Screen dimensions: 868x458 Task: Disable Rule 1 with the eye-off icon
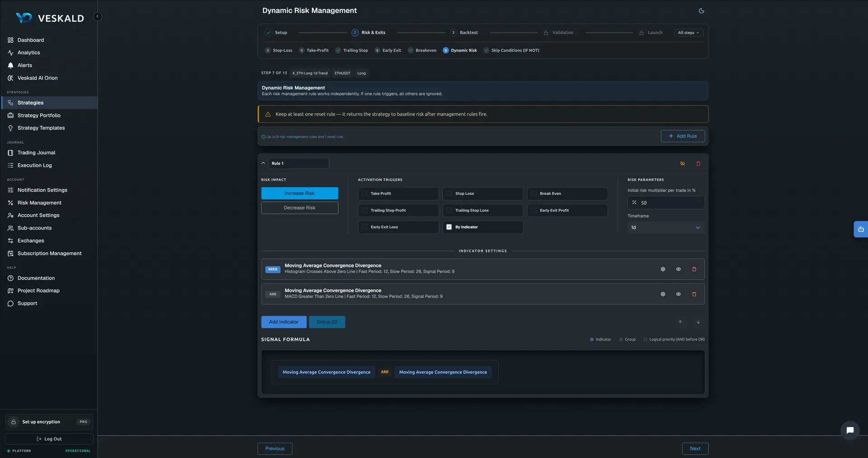tap(683, 164)
